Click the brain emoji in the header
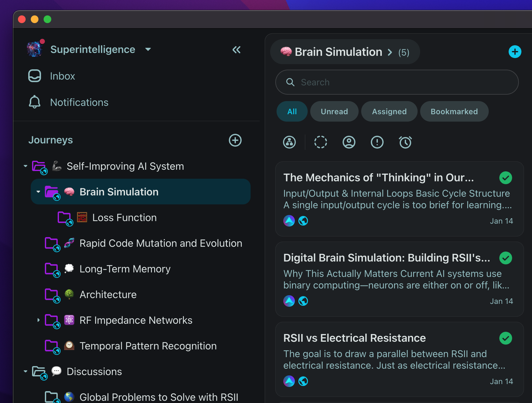Viewport: 532px width, 403px height. [286, 52]
